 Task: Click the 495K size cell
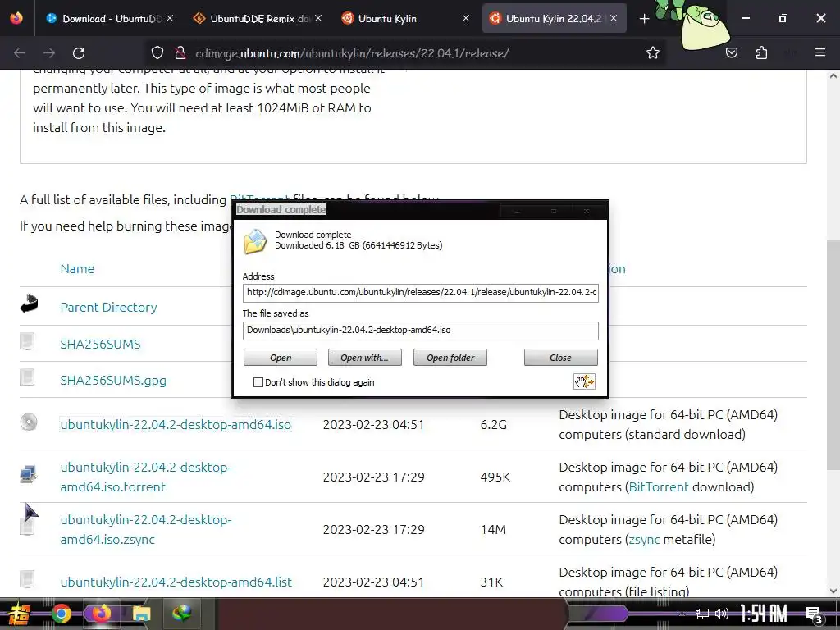495,477
